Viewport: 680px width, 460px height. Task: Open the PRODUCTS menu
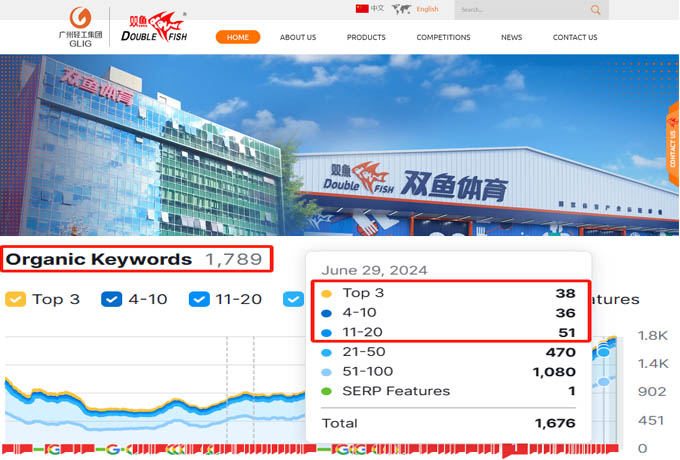click(366, 37)
